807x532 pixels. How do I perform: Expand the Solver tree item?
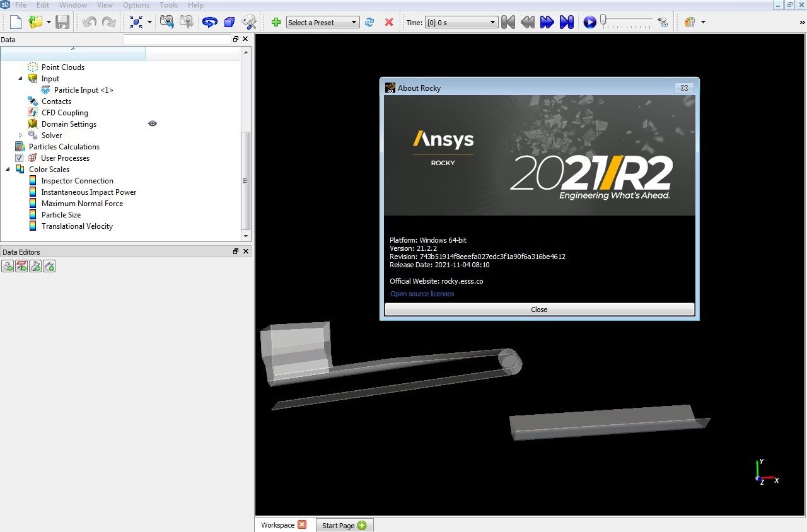[20, 135]
